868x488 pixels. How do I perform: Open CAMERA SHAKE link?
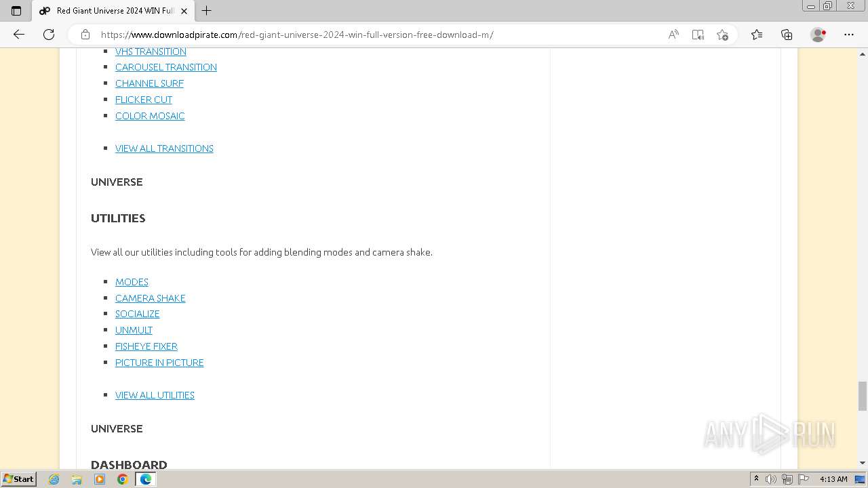[x=151, y=298]
